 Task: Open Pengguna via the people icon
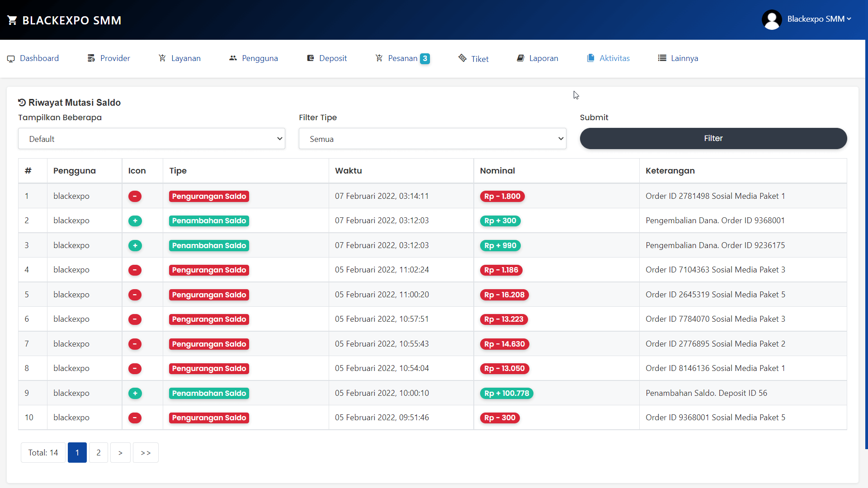[233, 58]
